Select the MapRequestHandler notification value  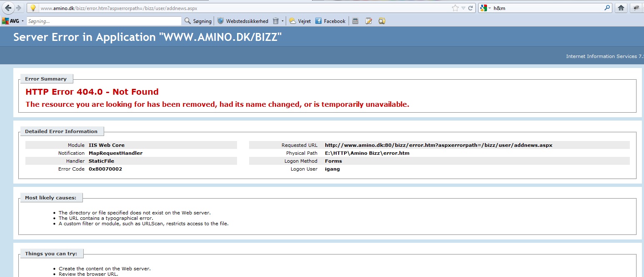pos(116,153)
